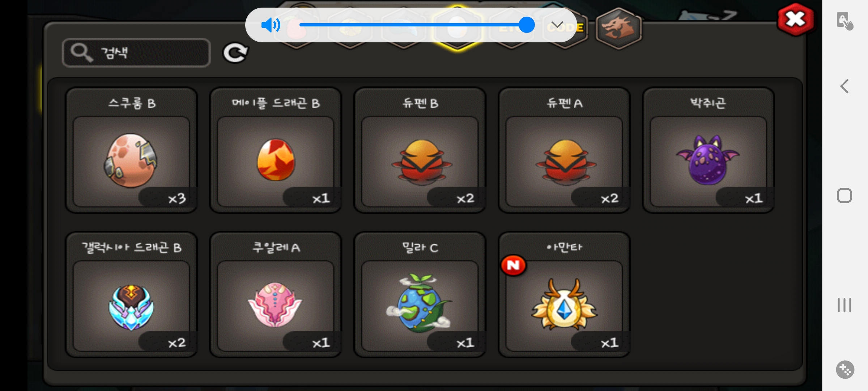Screen dimensions: 868x391
Task: Choose the 듀펜 A egg
Action: click(564, 150)
